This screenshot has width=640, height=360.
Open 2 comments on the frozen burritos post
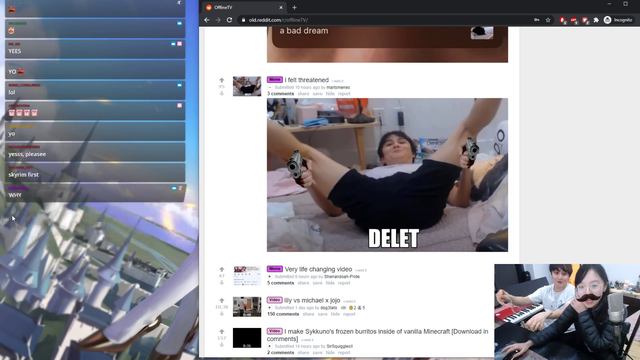click(280, 352)
